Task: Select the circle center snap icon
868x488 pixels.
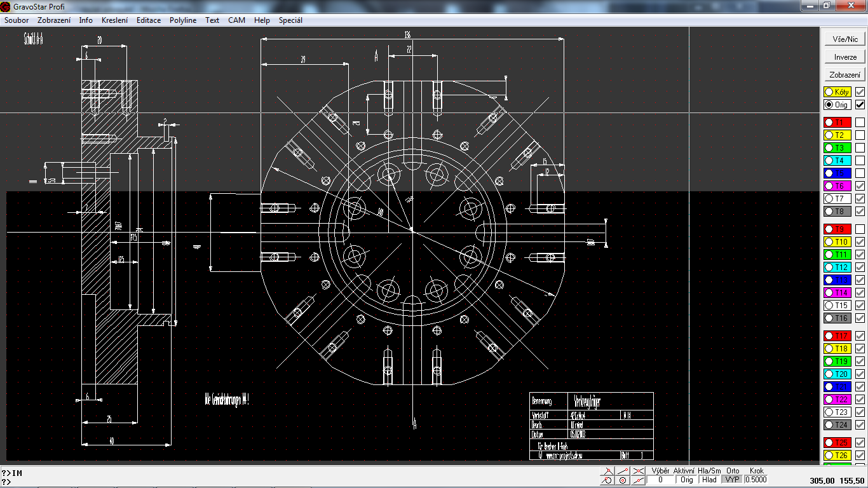Action: [623, 480]
